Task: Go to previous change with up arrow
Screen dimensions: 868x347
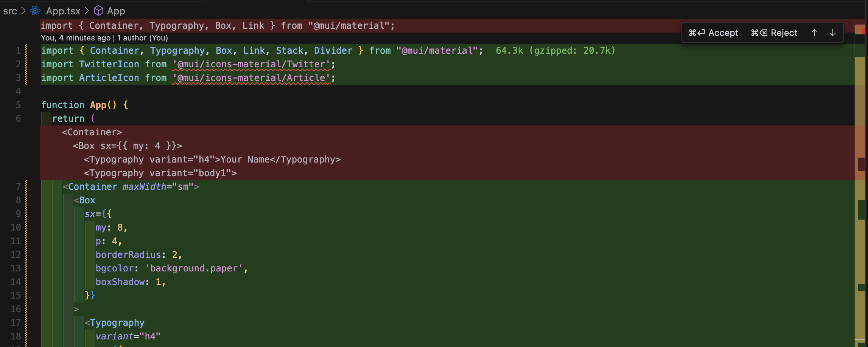Action: pos(814,33)
